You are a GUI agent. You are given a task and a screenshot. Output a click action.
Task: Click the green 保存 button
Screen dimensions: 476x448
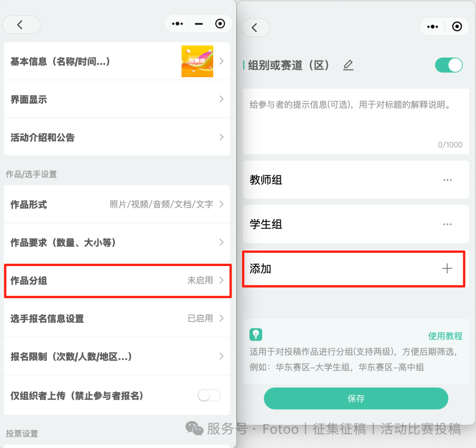356,398
